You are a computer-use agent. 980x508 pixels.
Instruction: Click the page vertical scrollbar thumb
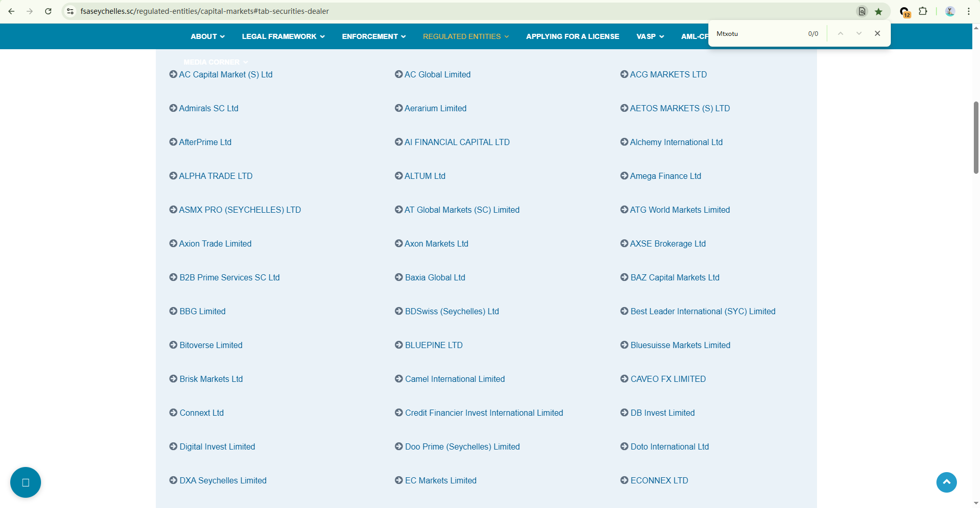pyautogui.click(x=976, y=137)
